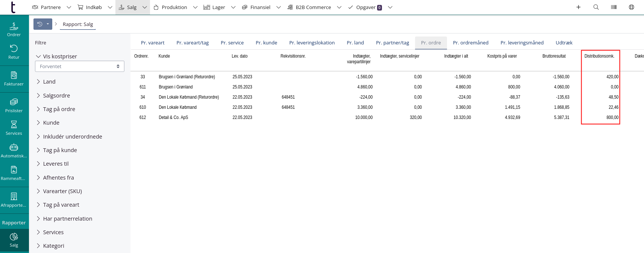
Task: Open the Ordrer sidebar icon
Action: [x=14, y=29]
